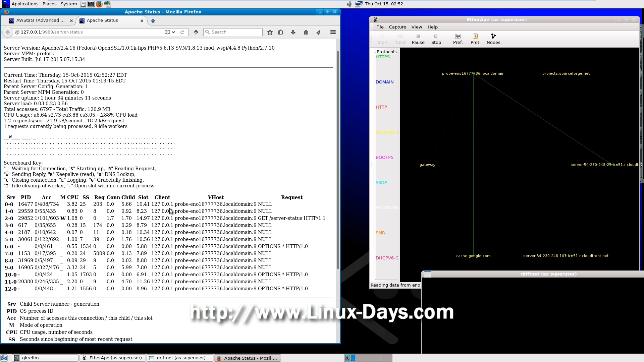Click SSDP in the Protocols legend
The width and height of the screenshot is (644, 362).
[381, 183]
